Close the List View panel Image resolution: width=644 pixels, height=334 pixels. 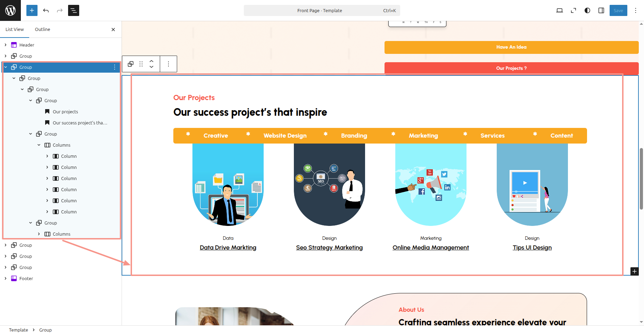pyautogui.click(x=113, y=30)
